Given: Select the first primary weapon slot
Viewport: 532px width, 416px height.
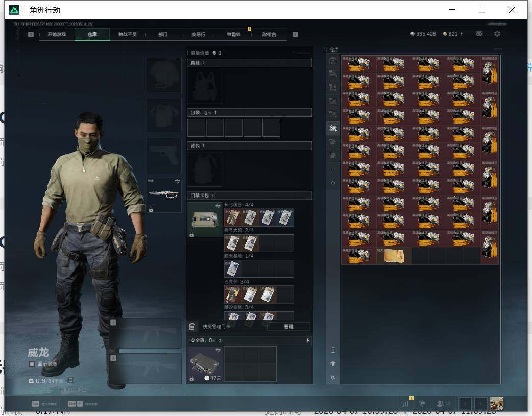Looking at the screenshot, I should (146, 333).
